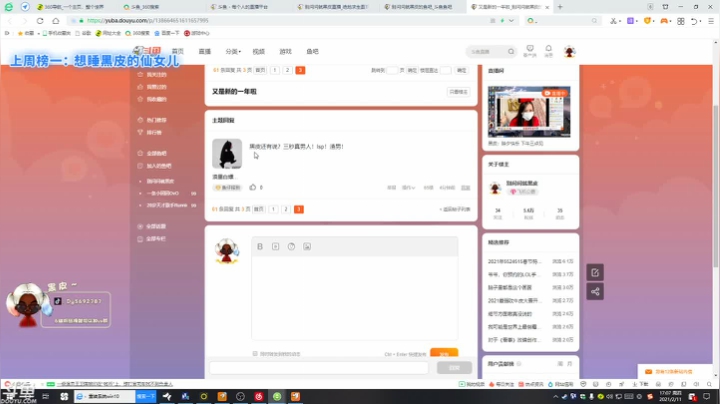Screen dimensions: 720x404
Task: Click the bottom quick reply input field
Action: click(319, 368)
